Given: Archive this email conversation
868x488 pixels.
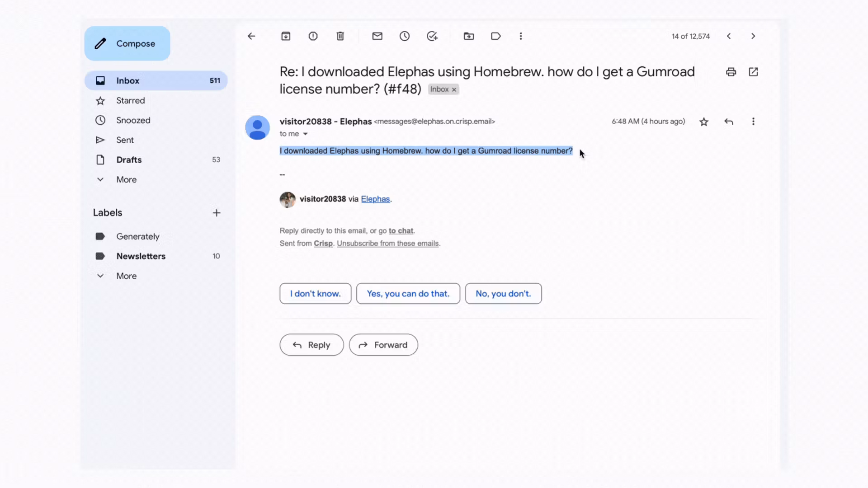Looking at the screenshot, I should click(286, 36).
